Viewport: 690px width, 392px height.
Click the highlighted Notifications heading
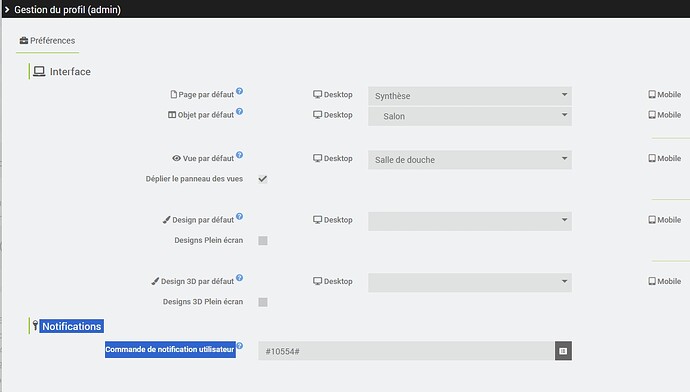point(72,326)
